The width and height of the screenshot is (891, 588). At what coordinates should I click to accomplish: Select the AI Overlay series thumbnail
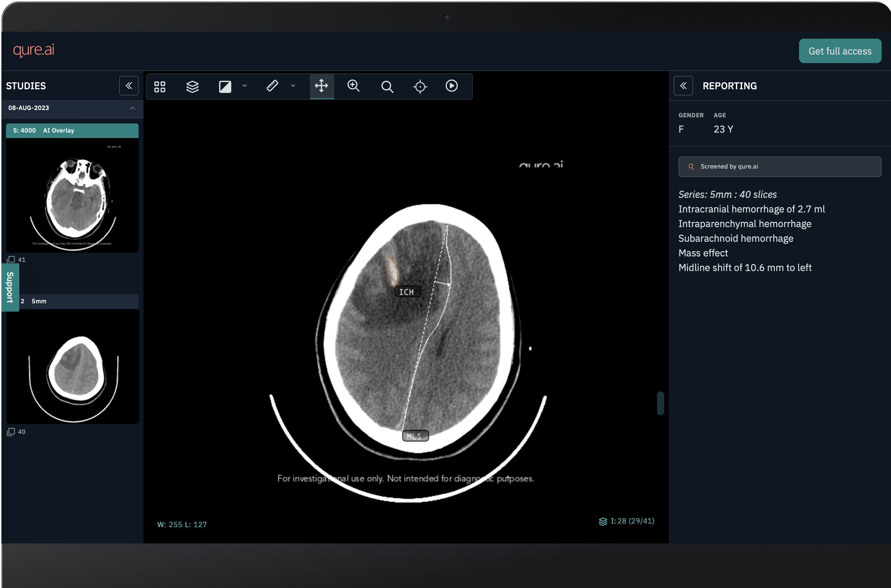pyautogui.click(x=72, y=195)
